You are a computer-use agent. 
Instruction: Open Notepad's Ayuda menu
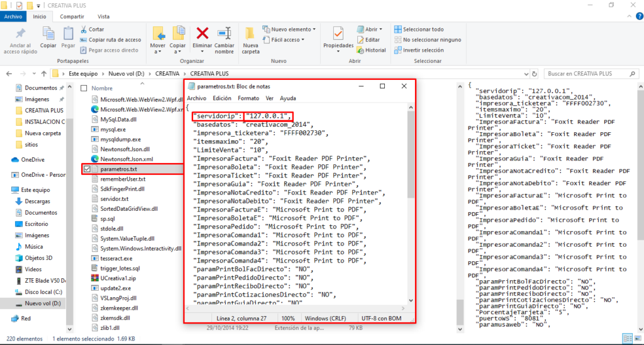pos(288,98)
